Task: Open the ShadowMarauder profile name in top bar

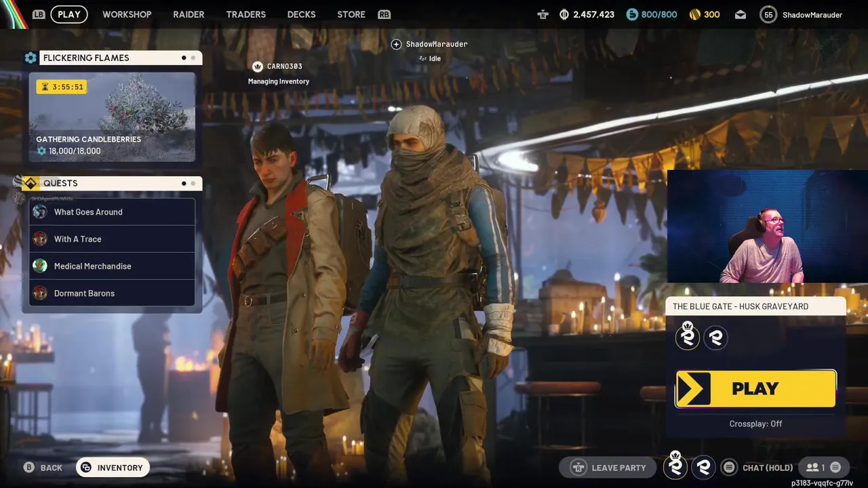Action: pyautogui.click(x=812, y=15)
